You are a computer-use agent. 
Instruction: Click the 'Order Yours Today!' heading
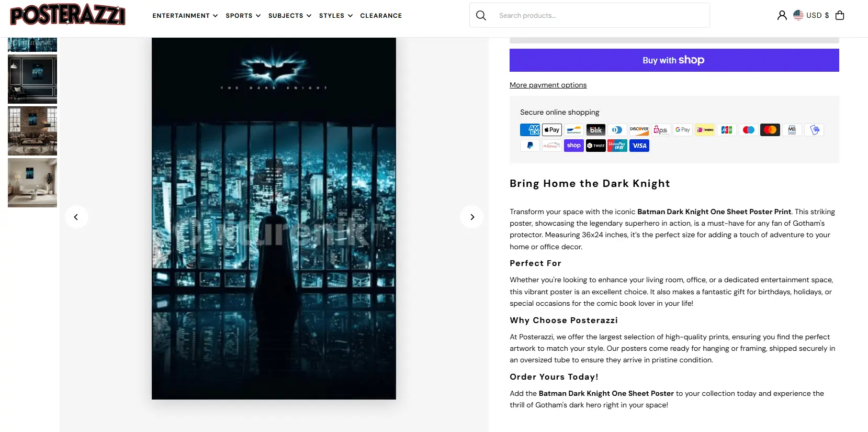(x=554, y=377)
